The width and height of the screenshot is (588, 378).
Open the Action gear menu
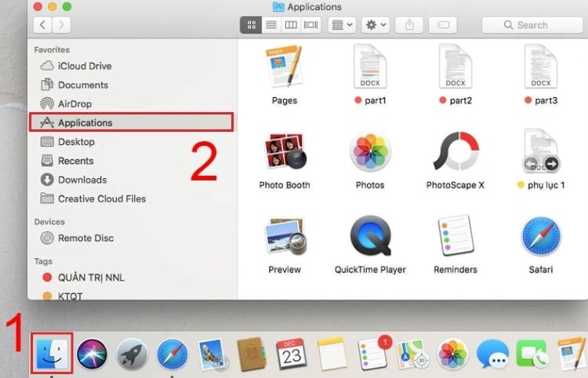[x=376, y=25]
